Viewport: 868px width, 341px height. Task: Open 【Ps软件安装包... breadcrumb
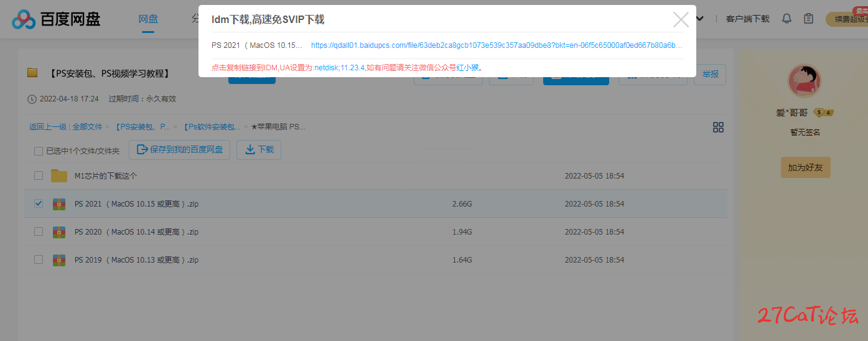click(x=211, y=126)
